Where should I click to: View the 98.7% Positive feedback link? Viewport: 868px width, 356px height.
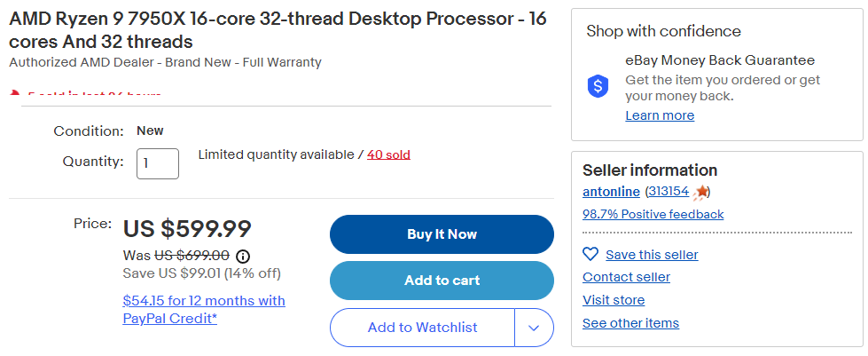[x=653, y=214]
